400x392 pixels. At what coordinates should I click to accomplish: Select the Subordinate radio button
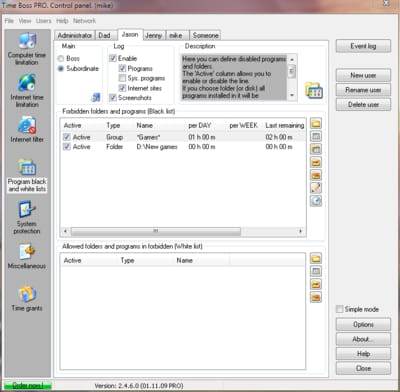tap(61, 69)
